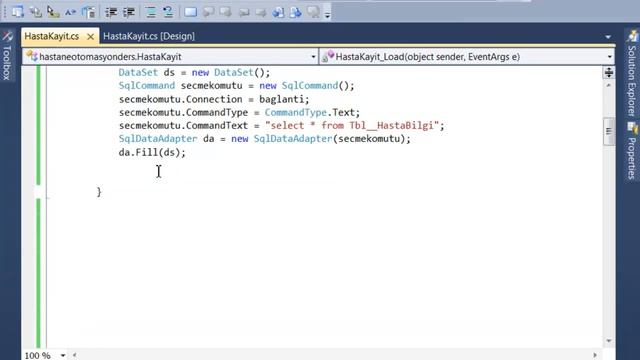Click 'CommandType.Text' in the code

pos(309,112)
